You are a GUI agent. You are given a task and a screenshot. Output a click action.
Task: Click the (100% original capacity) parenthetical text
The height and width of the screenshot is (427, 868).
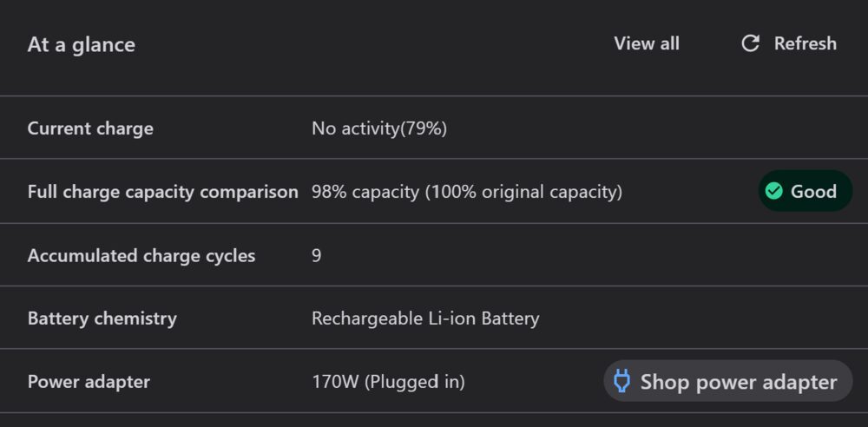pyautogui.click(x=523, y=192)
